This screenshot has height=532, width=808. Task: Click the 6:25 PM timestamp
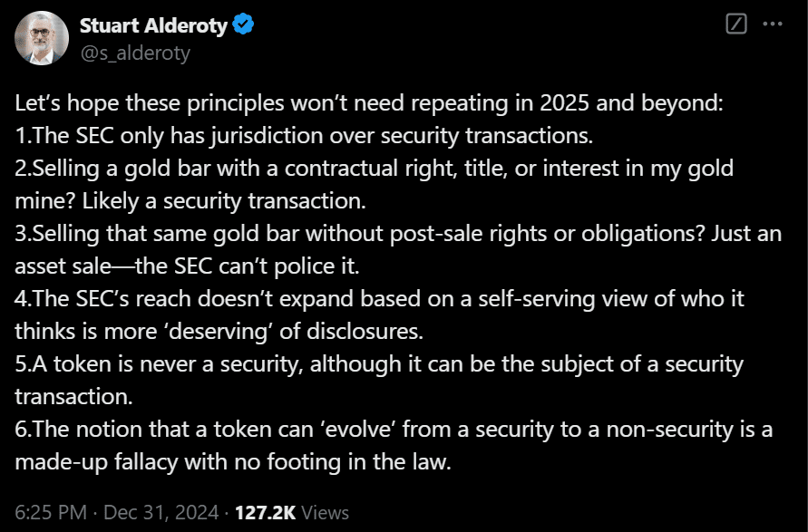coord(51,512)
